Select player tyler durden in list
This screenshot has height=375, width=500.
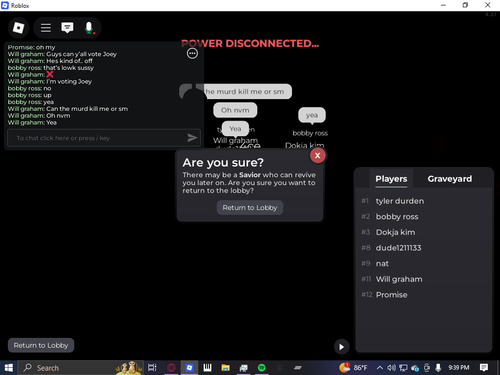pyautogui.click(x=400, y=201)
